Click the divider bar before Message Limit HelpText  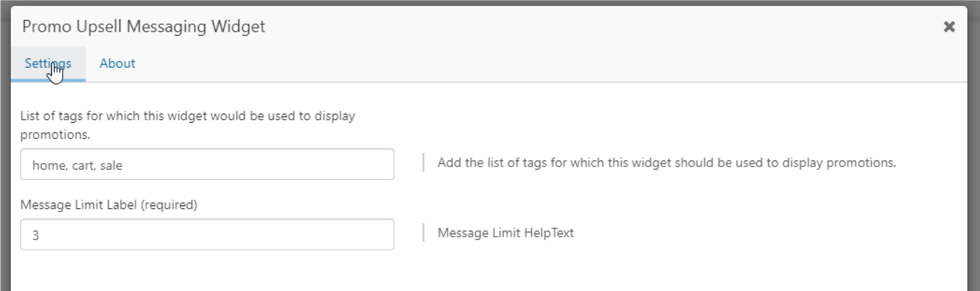(x=423, y=233)
